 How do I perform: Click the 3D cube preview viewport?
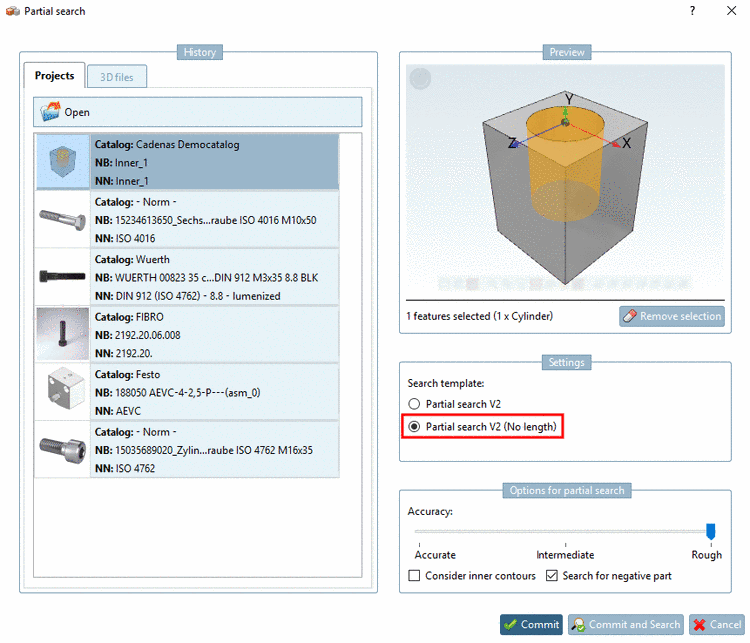pos(565,181)
